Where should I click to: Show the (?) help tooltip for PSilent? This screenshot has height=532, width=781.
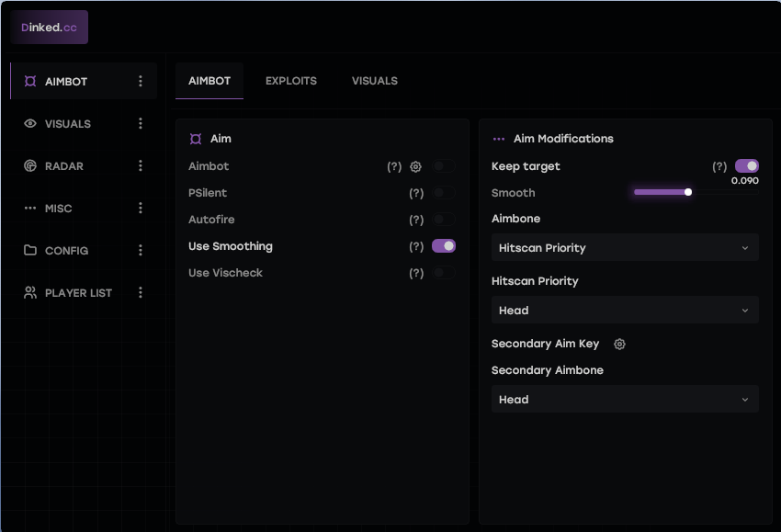click(x=416, y=193)
